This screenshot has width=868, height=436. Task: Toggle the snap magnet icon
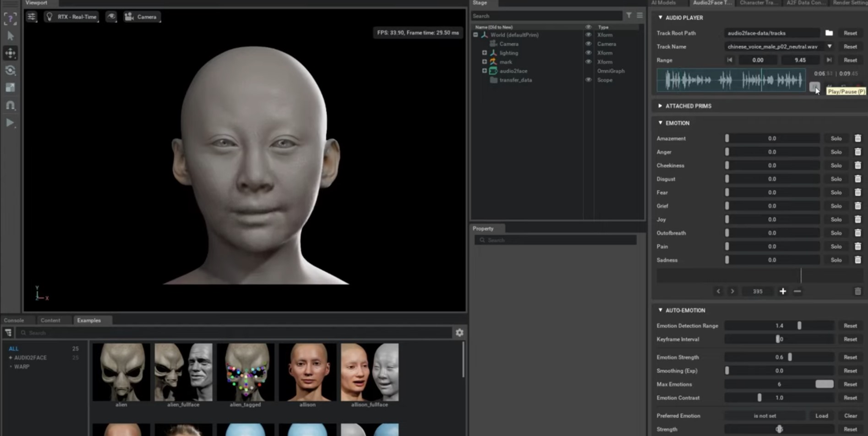click(10, 105)
